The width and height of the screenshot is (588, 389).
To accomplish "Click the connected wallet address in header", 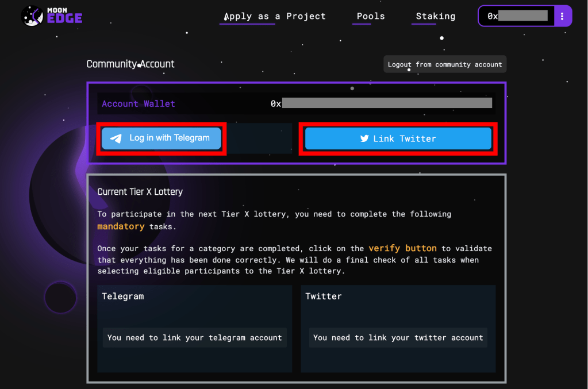I will (x=517, y=16).
